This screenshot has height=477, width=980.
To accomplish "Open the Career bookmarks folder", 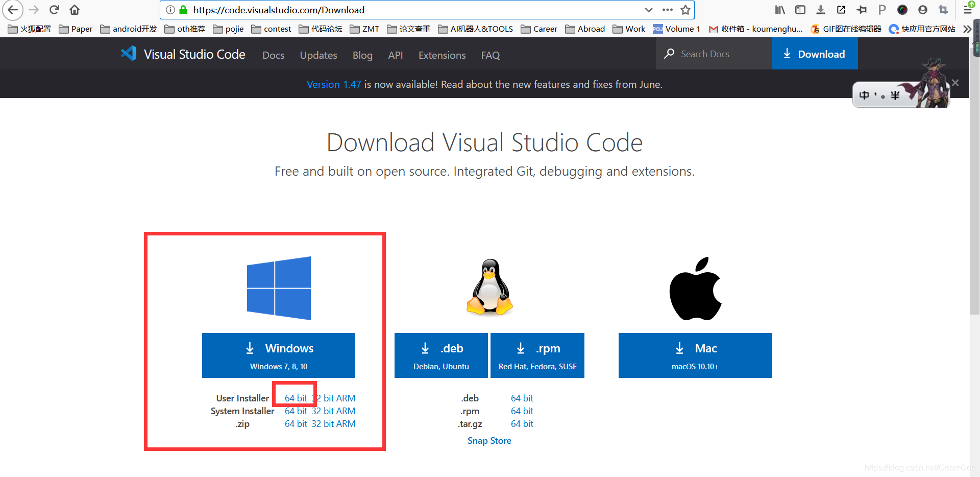I will pos(539,29).
